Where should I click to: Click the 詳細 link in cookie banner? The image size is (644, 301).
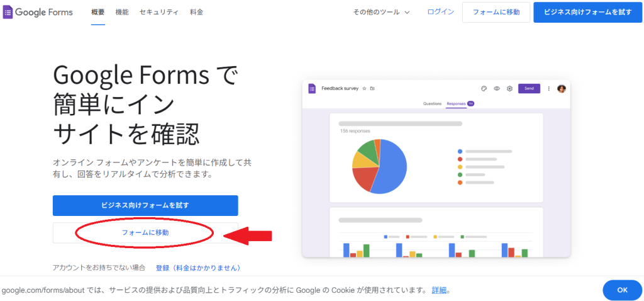(439, 290)
